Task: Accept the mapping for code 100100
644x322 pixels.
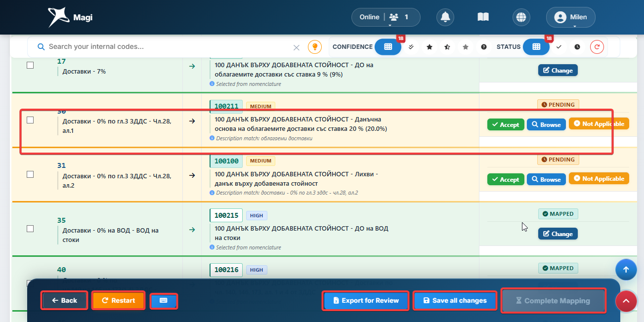Action: pyautogui.click(x=505, y=180)
